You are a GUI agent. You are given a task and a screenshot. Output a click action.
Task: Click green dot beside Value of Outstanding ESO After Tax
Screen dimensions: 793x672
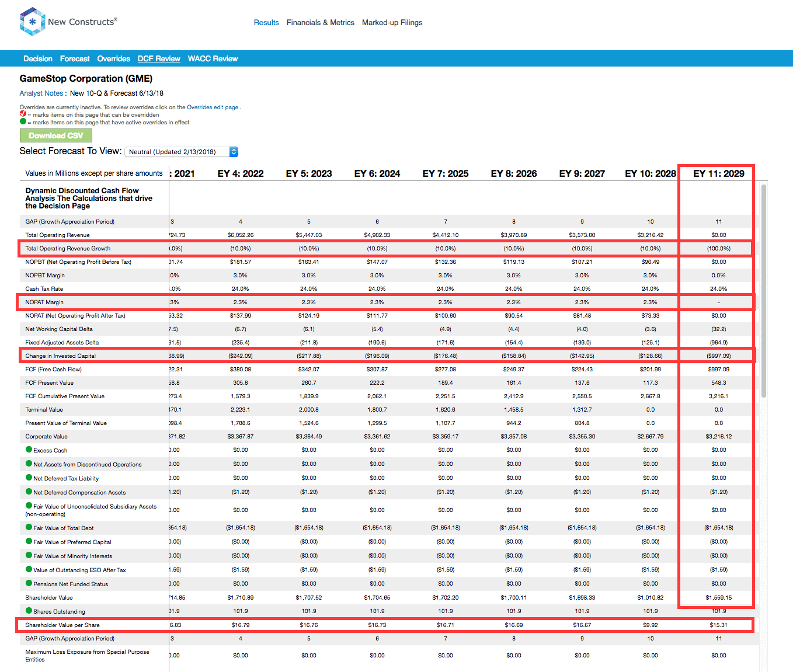tap(29, 569)
